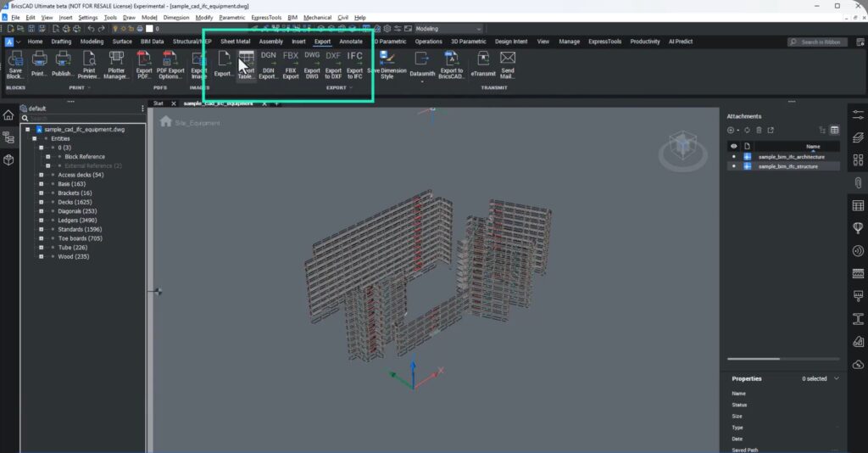Expand the Ledgers (3490) tree node
The height and width of the screenshot is (453, 868).
[41, 221]
